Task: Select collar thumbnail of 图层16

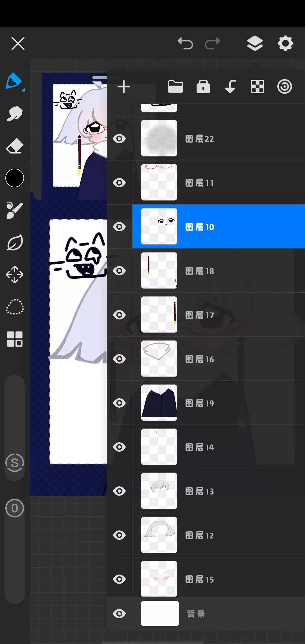Action: [x=159, y=359]
